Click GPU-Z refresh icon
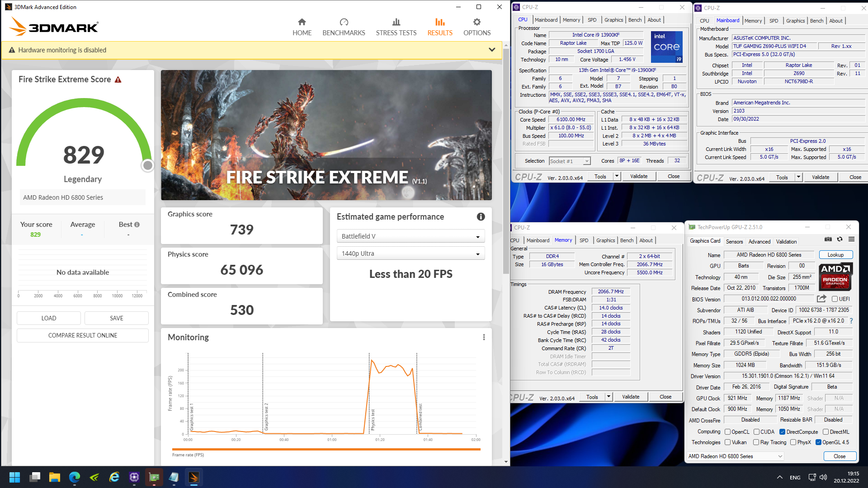 click(x=840, y=239)
